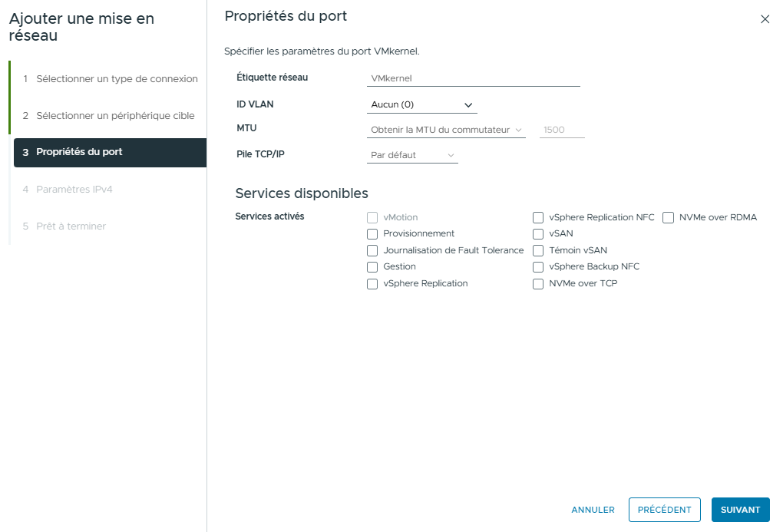The image size is (783, 532).
Task: Check vSphere Replication NFC
Action: [538, 217]
